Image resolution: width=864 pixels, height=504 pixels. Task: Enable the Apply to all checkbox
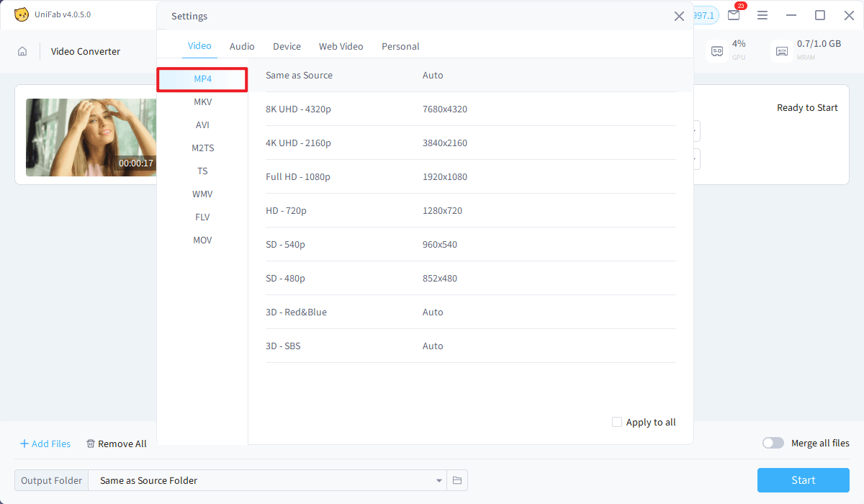[617, 422]
